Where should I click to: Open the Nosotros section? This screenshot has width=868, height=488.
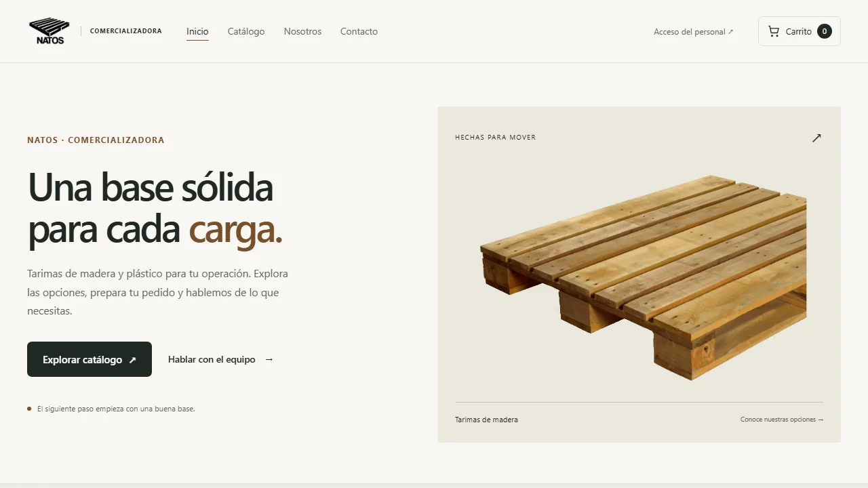tap(302, 31)
